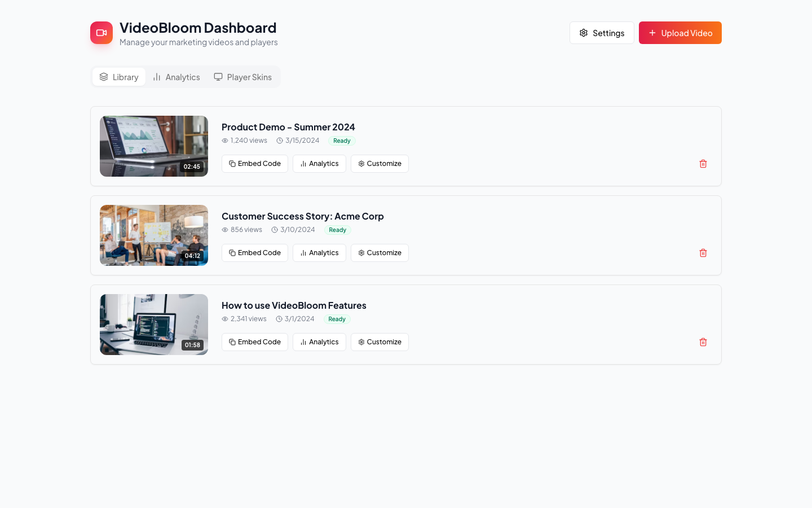Select the Library tab
812x508 pixels.
[118, 77]
